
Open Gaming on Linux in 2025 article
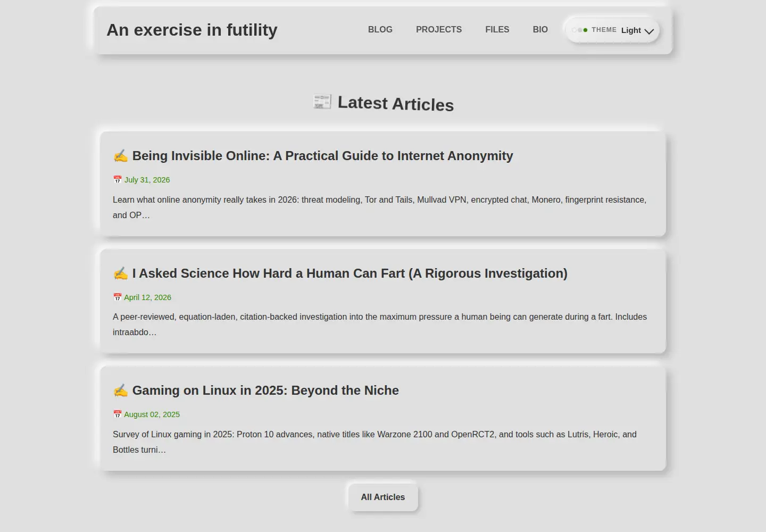tap(265, 390)
